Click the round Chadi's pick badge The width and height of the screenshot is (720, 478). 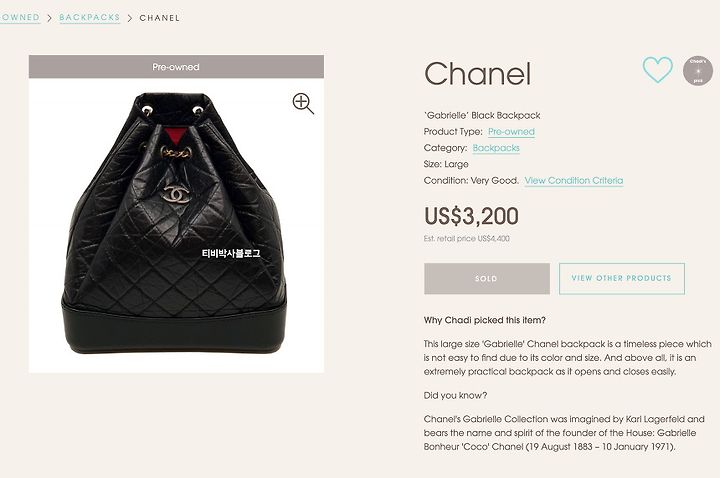(698, 71)
